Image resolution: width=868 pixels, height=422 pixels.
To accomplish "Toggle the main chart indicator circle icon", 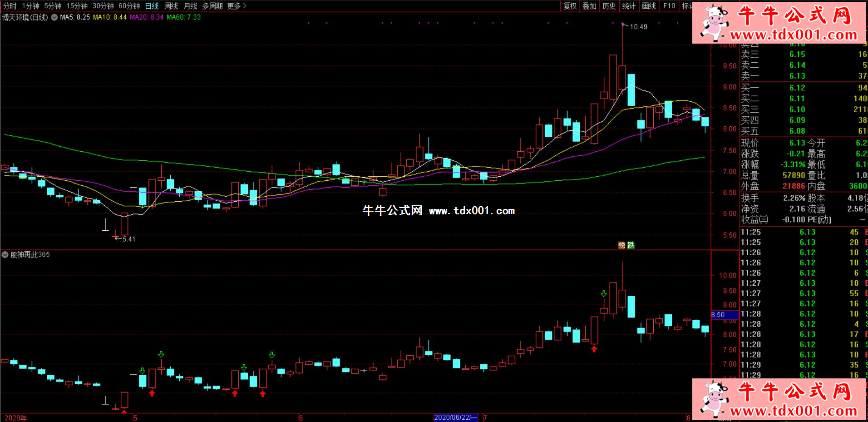I will pyautogui.click(x=54, y=17).
